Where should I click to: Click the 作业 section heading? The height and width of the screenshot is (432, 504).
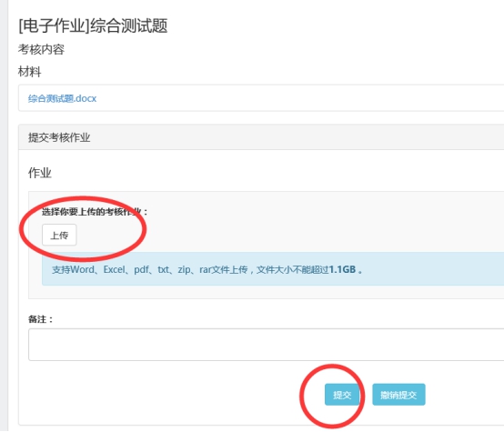pyautogui.click(x=40, y=173)
